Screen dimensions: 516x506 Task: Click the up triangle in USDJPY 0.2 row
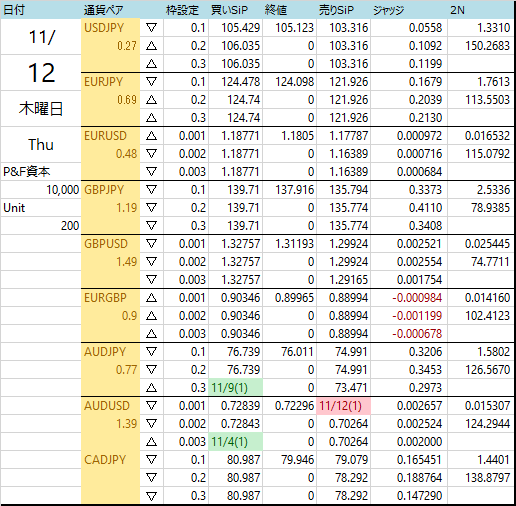click(x=151, y=46)
